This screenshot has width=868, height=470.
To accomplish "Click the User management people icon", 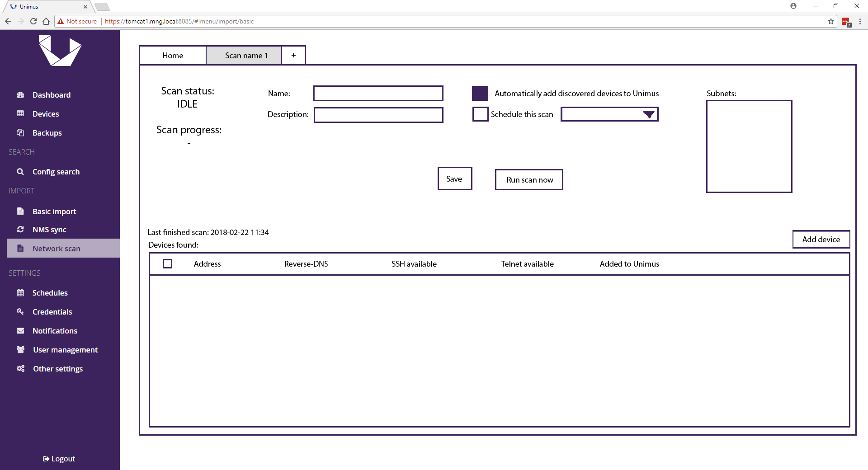I will 20,349.
